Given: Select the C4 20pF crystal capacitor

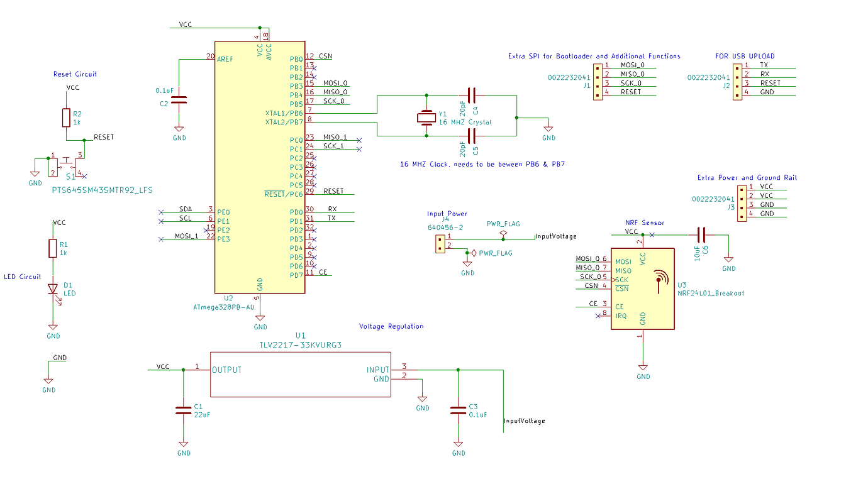Looking at the screenshot, I should point(472,95).
